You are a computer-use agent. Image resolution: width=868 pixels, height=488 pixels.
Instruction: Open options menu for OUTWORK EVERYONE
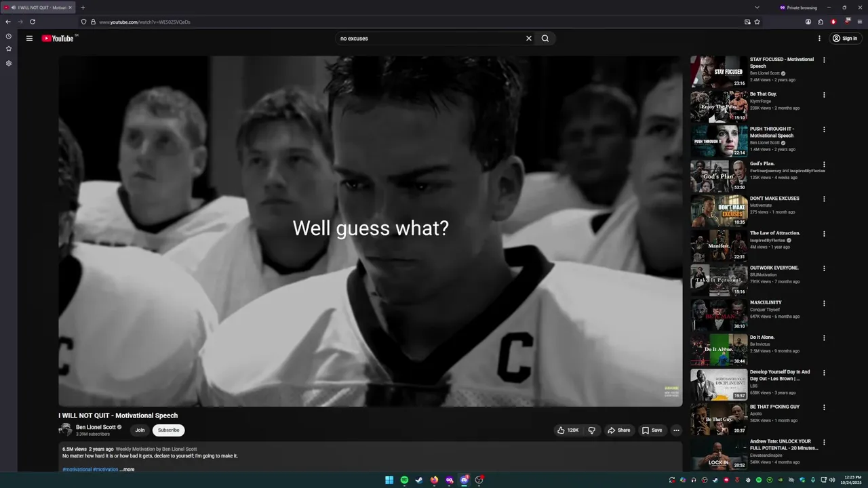point(825,268)
